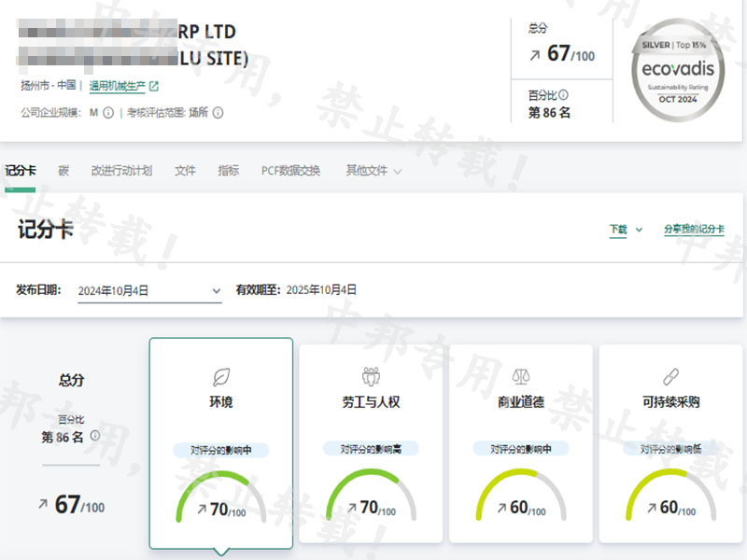747x560 pixels.
Task: Select the 指标 tab
Action: [x=228, y=171]
